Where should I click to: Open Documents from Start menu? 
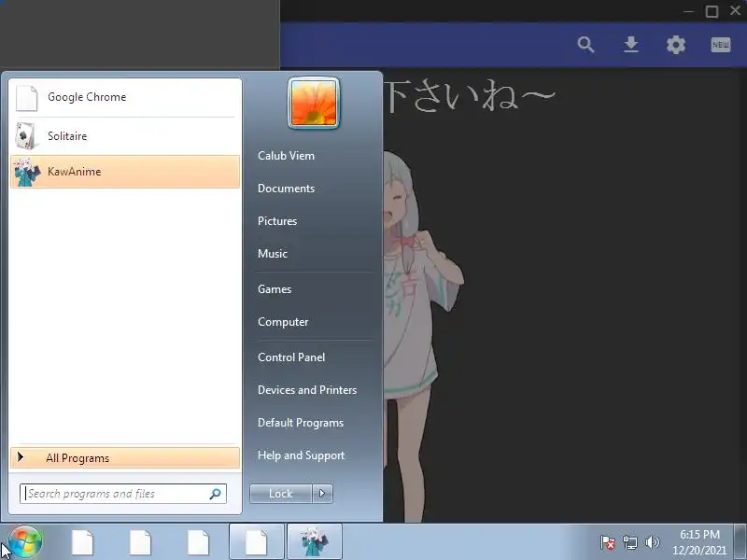286,189
